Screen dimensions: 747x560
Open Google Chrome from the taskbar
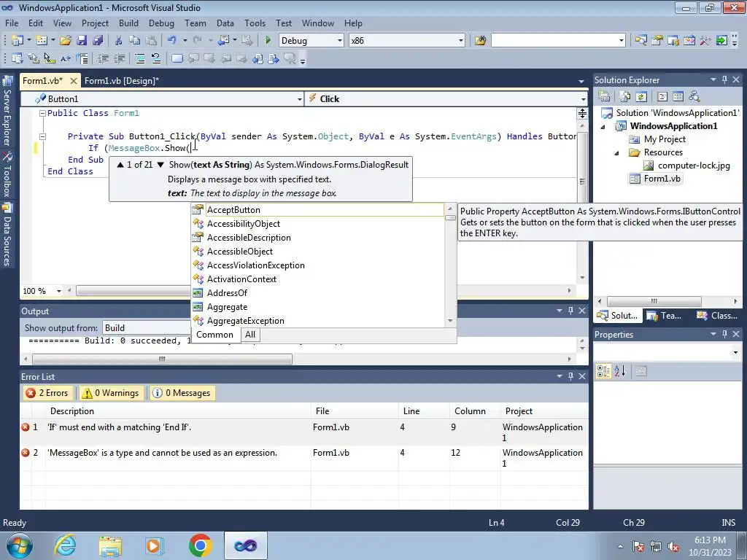click(200, 545)
